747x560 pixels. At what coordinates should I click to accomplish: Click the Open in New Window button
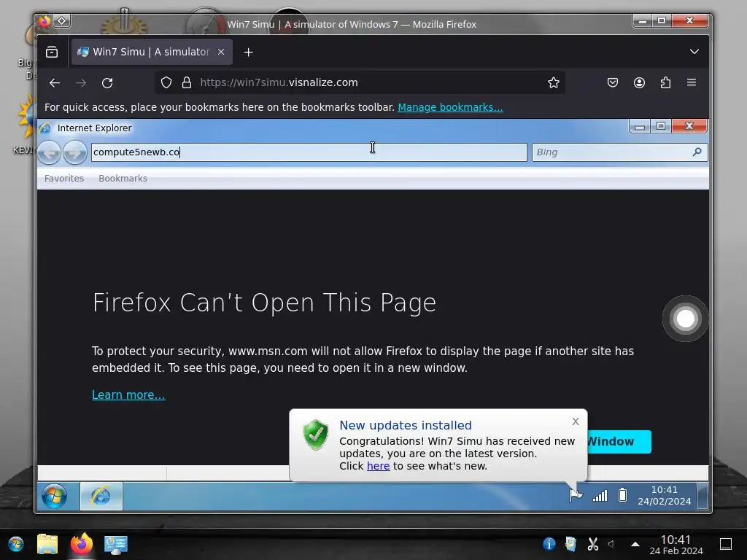coord(619,441)
